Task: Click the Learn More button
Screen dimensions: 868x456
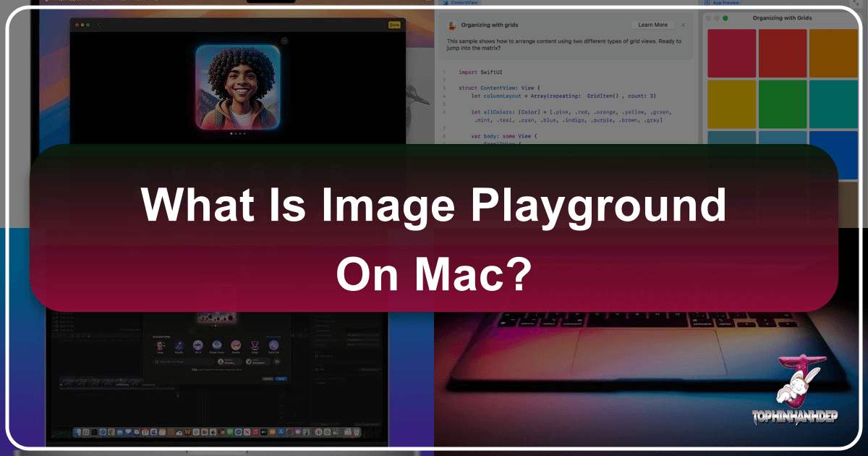Action: [x=652, y=24]
